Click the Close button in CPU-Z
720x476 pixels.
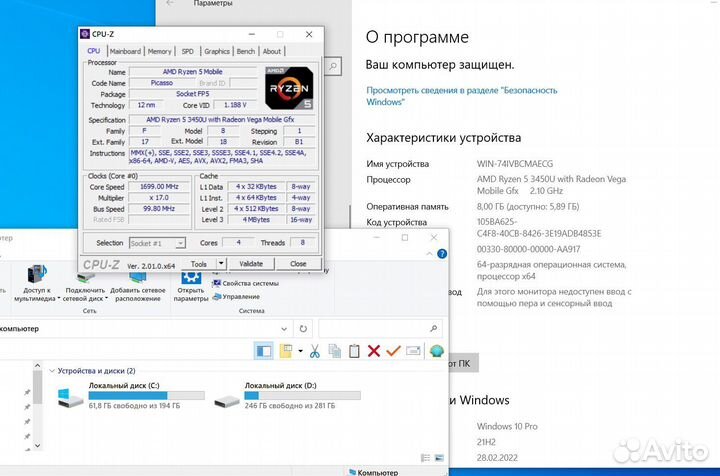(x=298, y=264)
